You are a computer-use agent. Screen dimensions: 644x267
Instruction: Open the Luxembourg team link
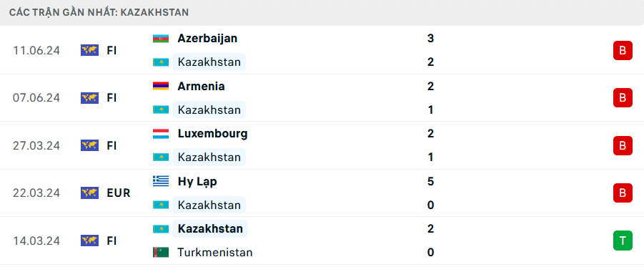pyautogui.click(x=212, y=133)
